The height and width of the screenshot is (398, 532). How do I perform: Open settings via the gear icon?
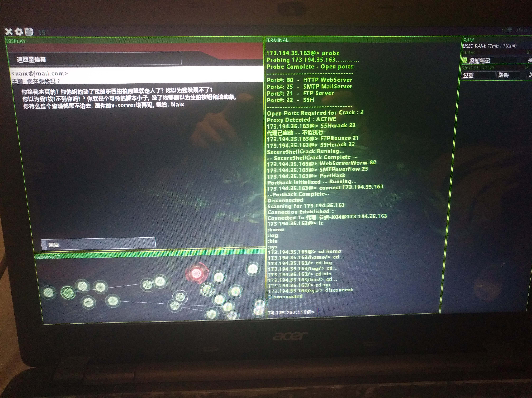tap(19, 32)
